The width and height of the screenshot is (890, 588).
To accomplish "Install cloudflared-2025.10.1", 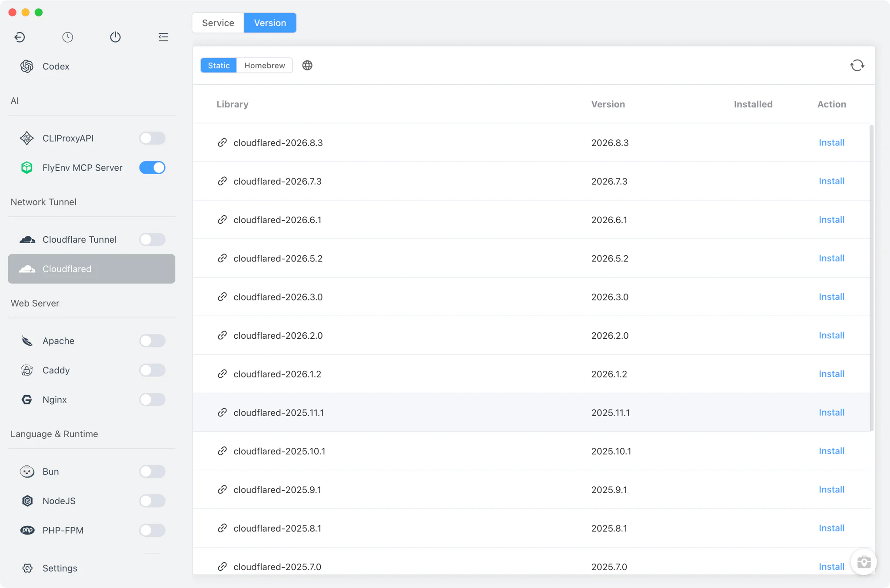I will click(x=831, y=451).
